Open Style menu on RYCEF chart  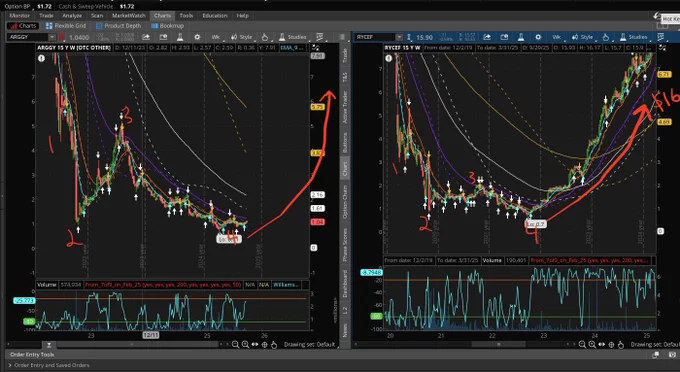coord(582,37)
